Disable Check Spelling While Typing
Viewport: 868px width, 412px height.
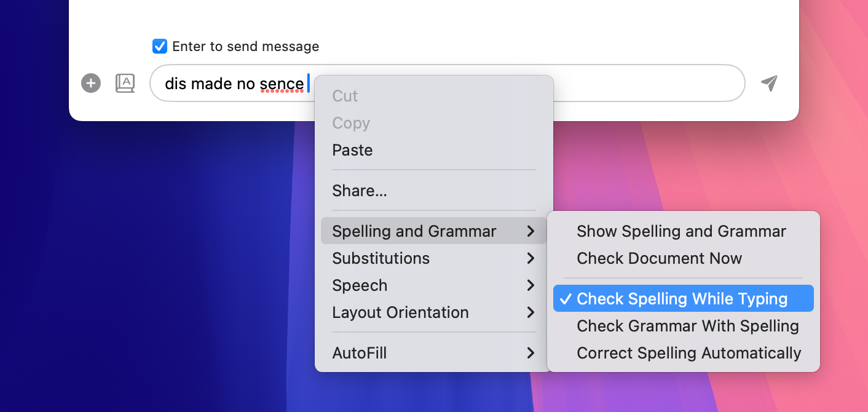(x=682, y=299)
